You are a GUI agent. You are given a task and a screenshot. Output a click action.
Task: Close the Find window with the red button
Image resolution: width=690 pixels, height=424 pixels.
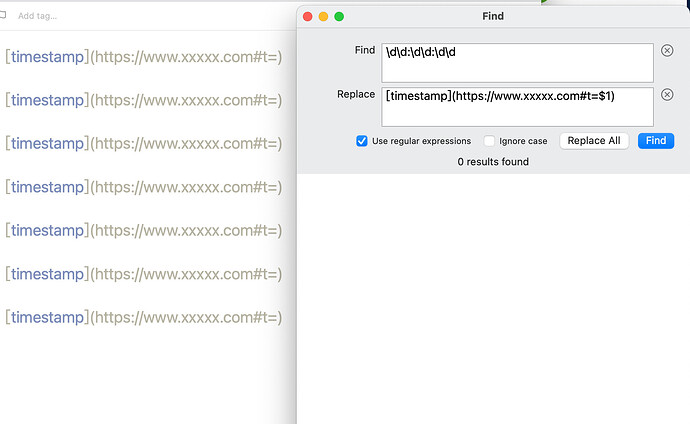pos(308,17)
